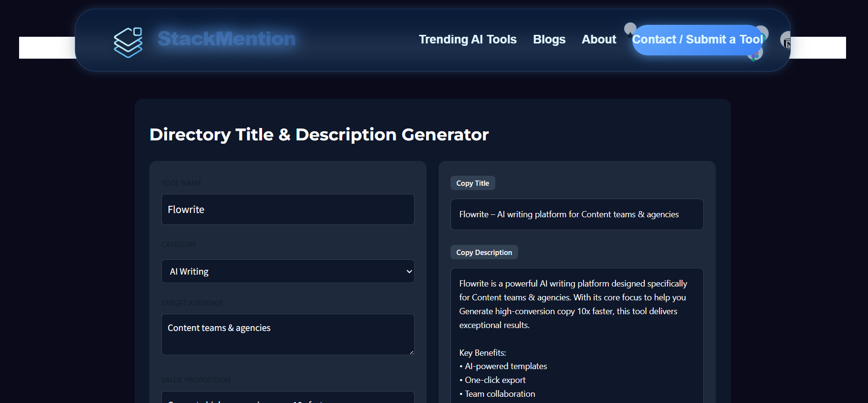
Task: Open the Trending AI Tools menu item
Action: 468,39
